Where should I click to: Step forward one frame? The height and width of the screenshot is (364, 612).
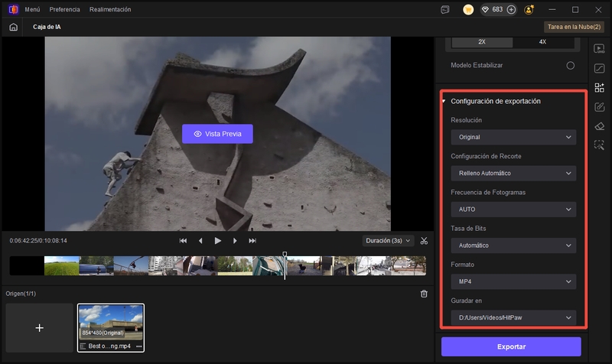pos(235,241)
